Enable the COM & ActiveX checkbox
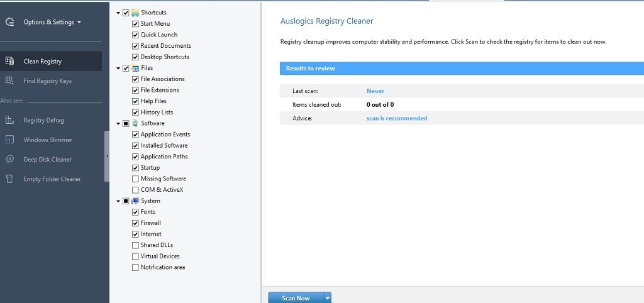The width and height of the screenshot is (644, 303). [135, 190]
